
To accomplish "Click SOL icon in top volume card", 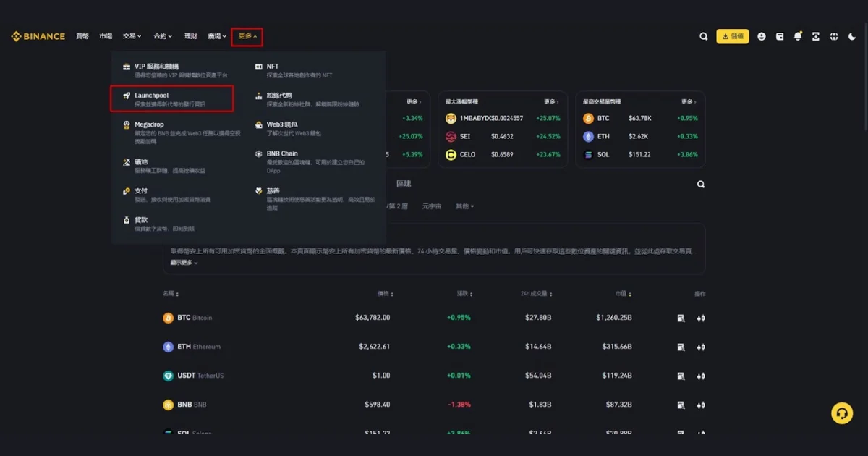I will pos(588,154).
